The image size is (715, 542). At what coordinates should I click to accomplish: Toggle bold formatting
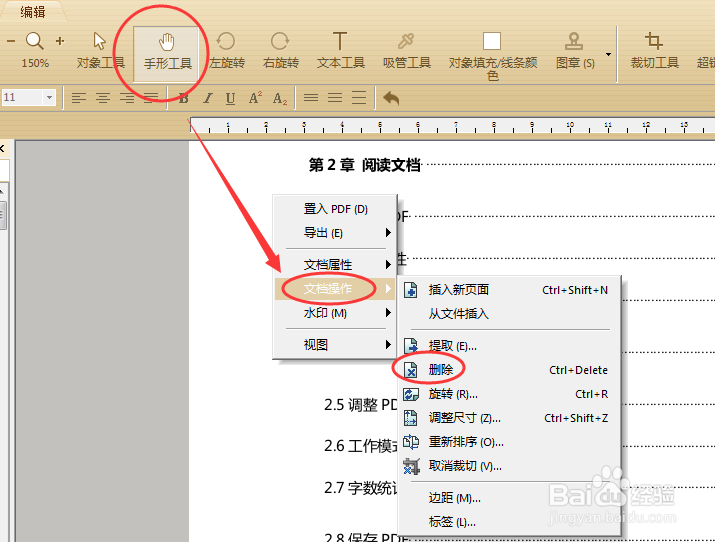pyautogui.click(x=183, y=98)
